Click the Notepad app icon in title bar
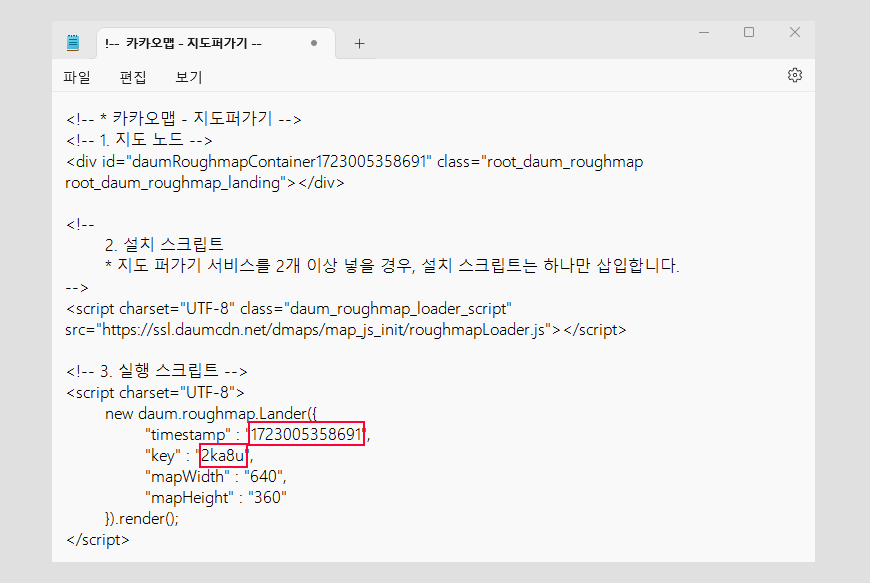The image size is (870, 583). coord(73,43)
